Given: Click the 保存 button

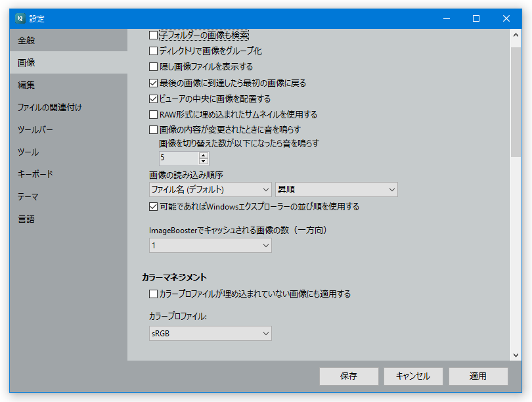Looking at the screenshot, I should click(349, 376).
